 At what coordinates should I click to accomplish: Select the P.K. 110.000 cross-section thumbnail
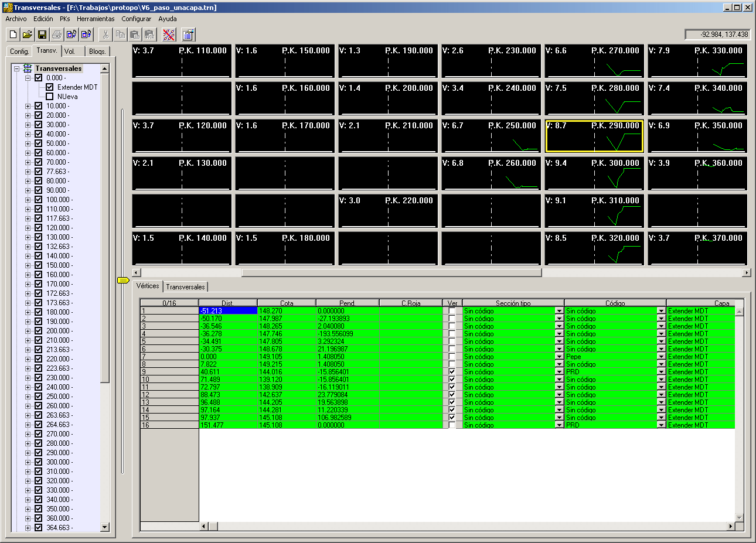point(182,62)
